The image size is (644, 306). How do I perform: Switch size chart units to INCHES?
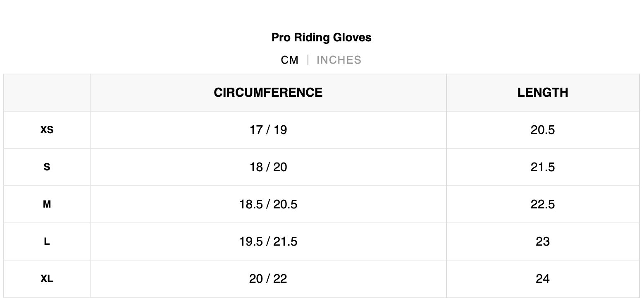click(x=339, y=60)
